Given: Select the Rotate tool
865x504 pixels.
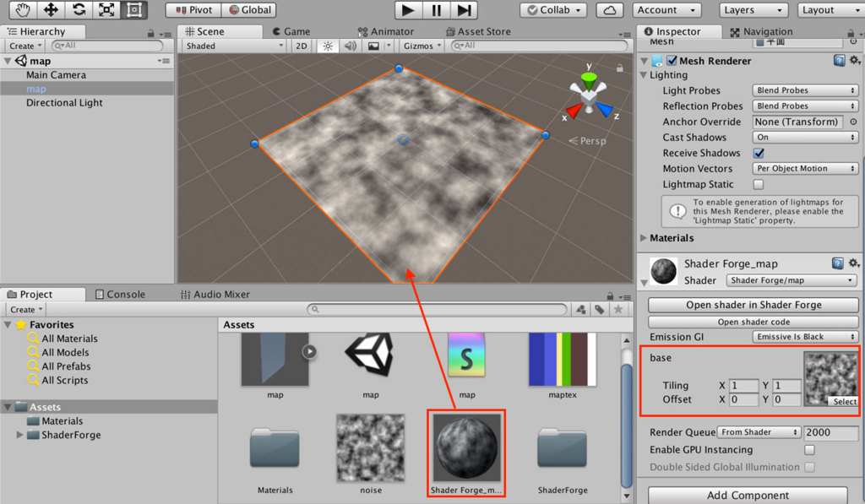Looking at the screenshot, I should (x=79, y=9).
